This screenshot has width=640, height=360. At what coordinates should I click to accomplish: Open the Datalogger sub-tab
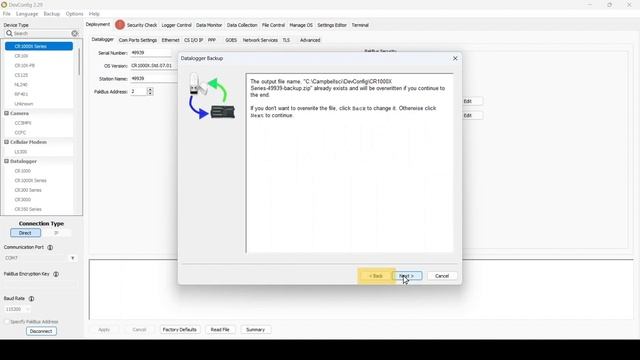click(x=102, y=40)
